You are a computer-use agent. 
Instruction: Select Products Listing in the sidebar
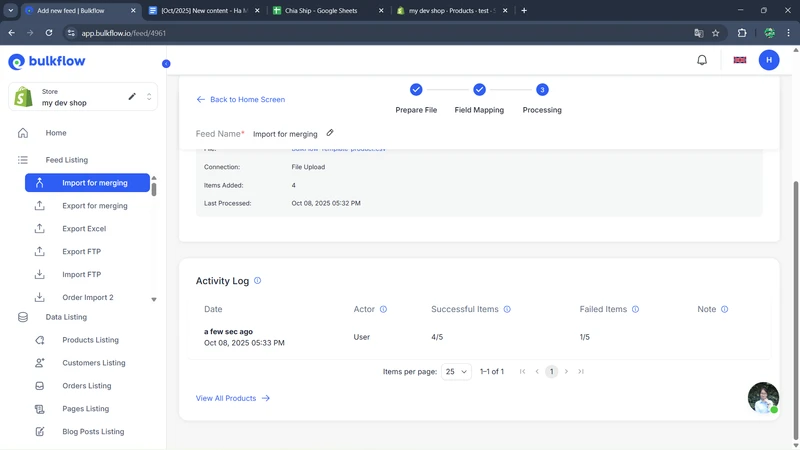pyautogui.click(x=90, y=340)
